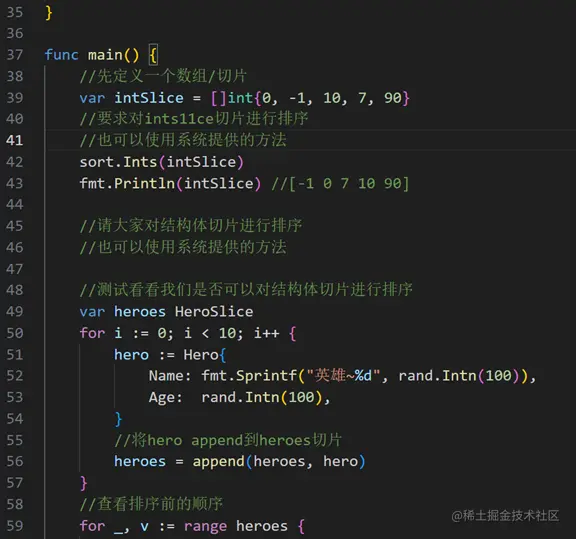Image resolution: width=576 pixels, height=539 pixels.
Task: Click line number 37 in the gutter
Action: pyautogui.click(x=15, y=55)
